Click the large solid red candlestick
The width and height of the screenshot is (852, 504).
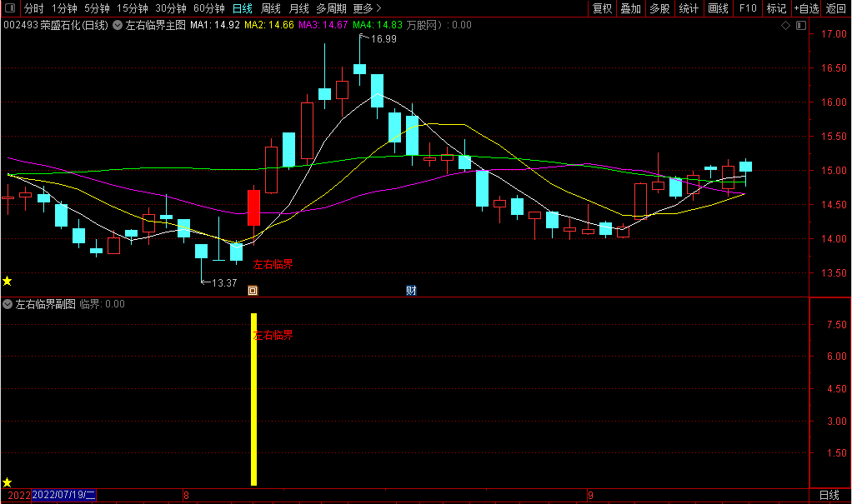pyautogui.click(x=253, y=207)
